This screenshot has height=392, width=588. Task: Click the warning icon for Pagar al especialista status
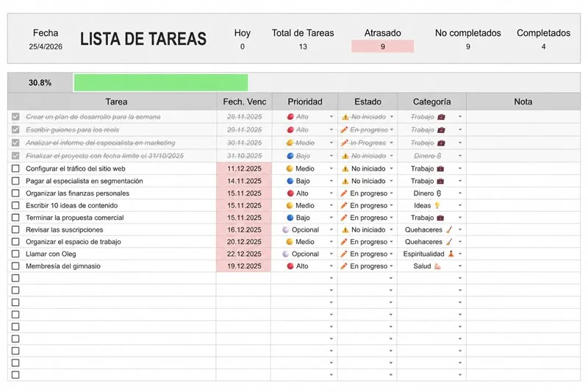point(345,181)
